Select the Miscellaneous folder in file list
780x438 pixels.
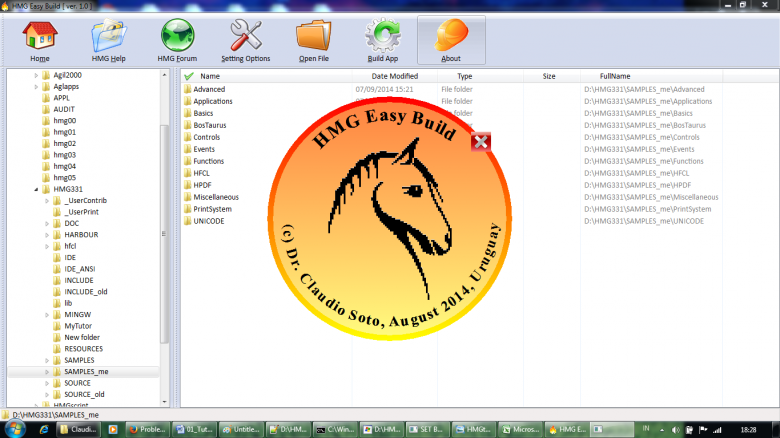(x=216, y=197)
